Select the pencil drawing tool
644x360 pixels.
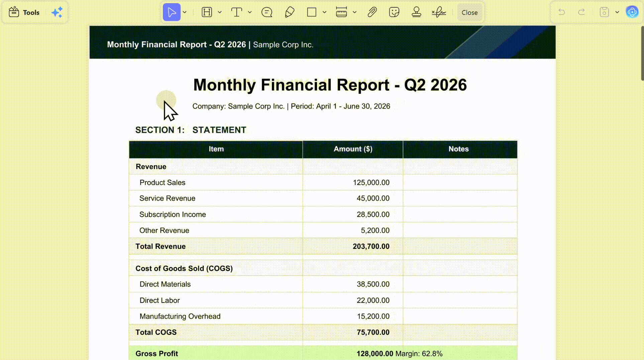(290, 12)
